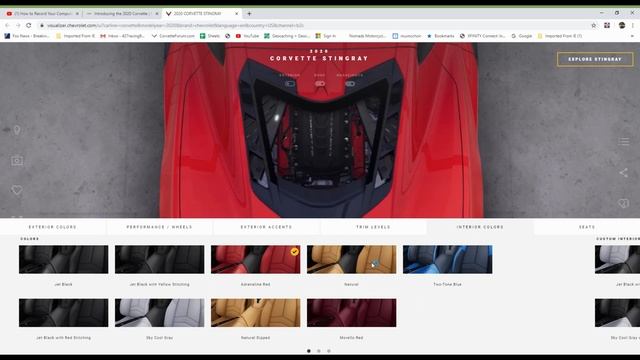Select the Natural interior swatch
The height and width of the screenshot is (360, 640).
[351, 260]
